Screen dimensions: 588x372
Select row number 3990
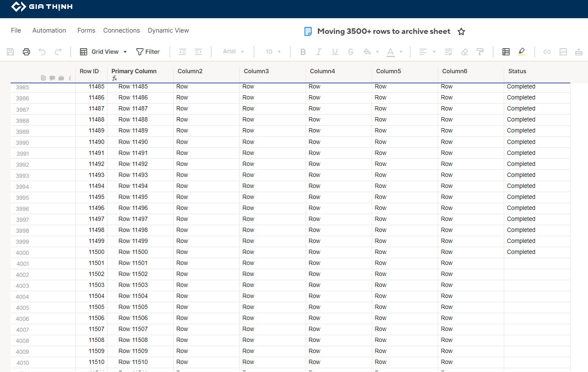22,143
